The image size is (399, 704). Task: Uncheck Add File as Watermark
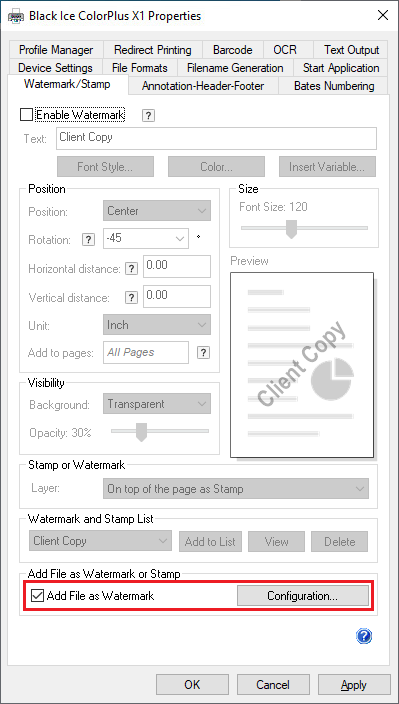[x=37, y=596]
